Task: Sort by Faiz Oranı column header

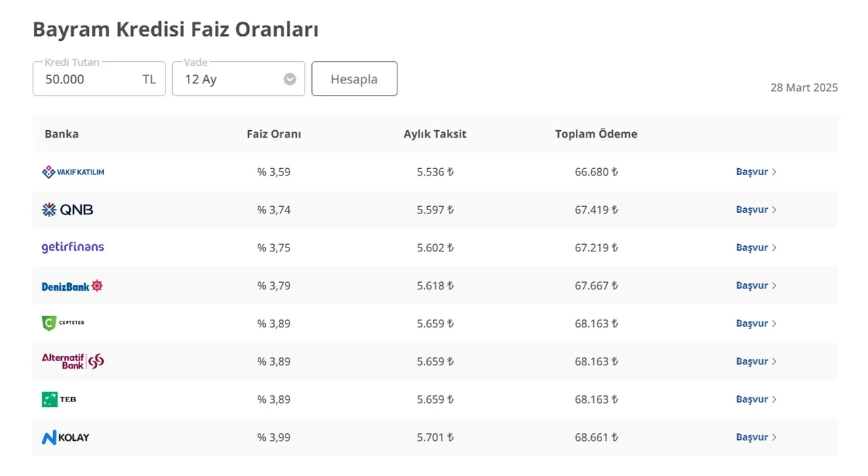Action: (x=274, y=134)
